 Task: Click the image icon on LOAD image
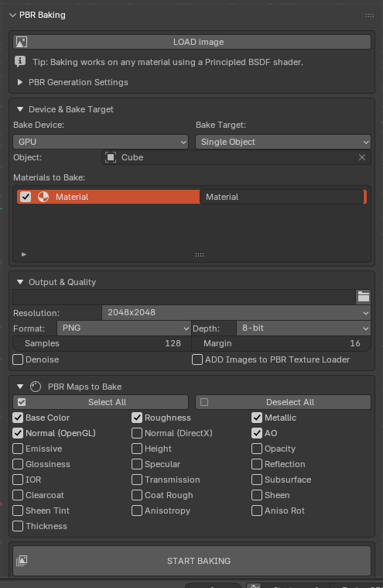tap(22, 42)
